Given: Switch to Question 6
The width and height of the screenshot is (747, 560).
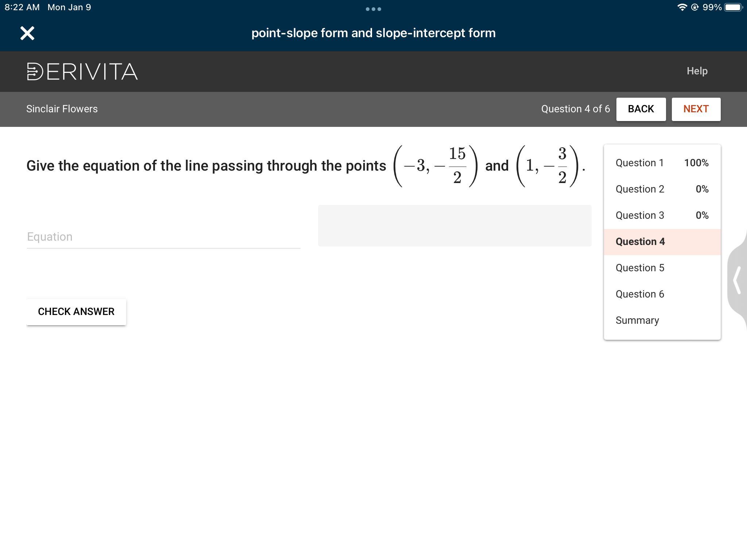Looking at the screenshot, I should pos(640,294).
